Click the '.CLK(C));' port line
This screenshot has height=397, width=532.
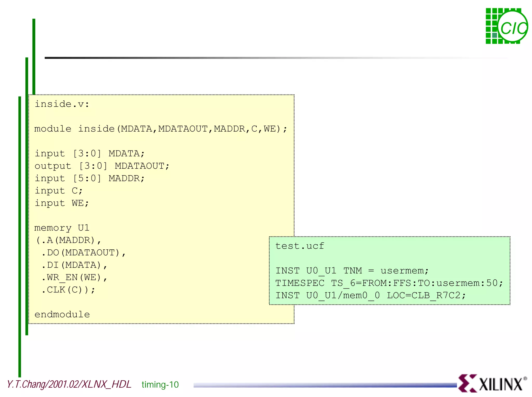(68, 290)
